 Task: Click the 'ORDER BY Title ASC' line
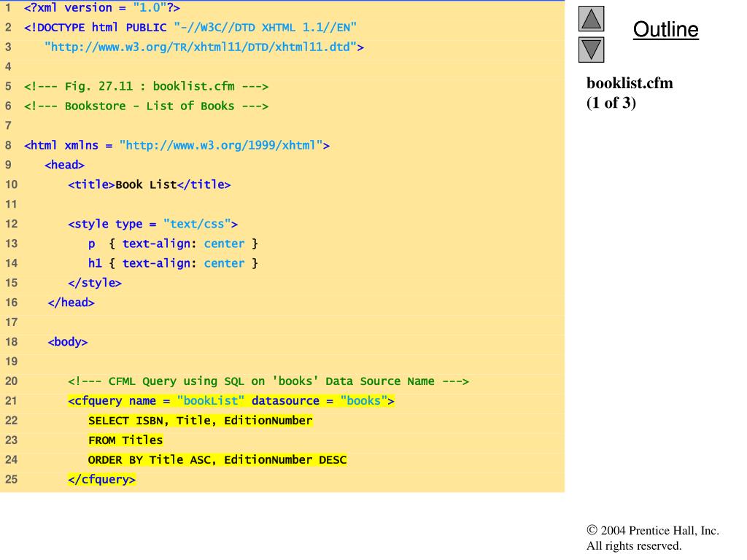pos(217,460)
